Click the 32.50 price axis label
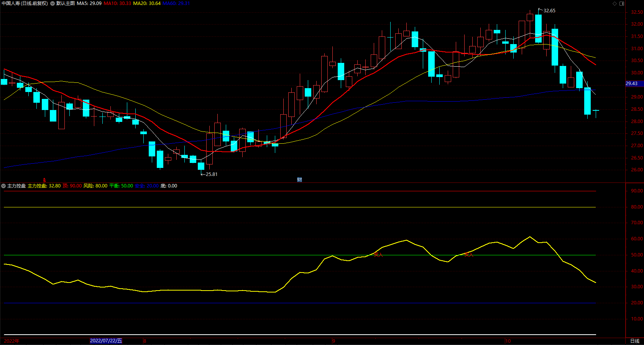This screenshot has width=644, height=345. 637,12
